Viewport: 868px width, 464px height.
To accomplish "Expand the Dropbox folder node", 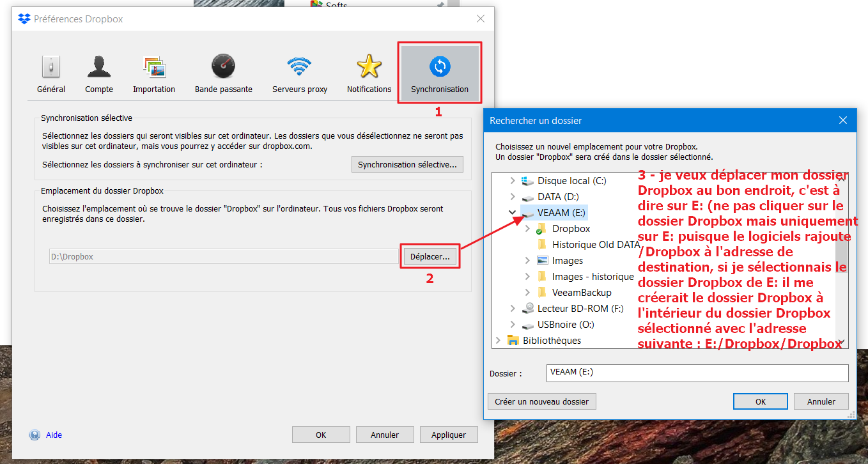I will click(527, 228).
